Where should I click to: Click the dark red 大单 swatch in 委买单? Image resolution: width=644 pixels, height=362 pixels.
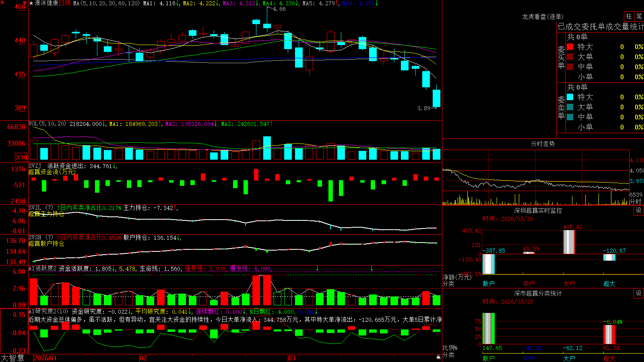point(570,57)
